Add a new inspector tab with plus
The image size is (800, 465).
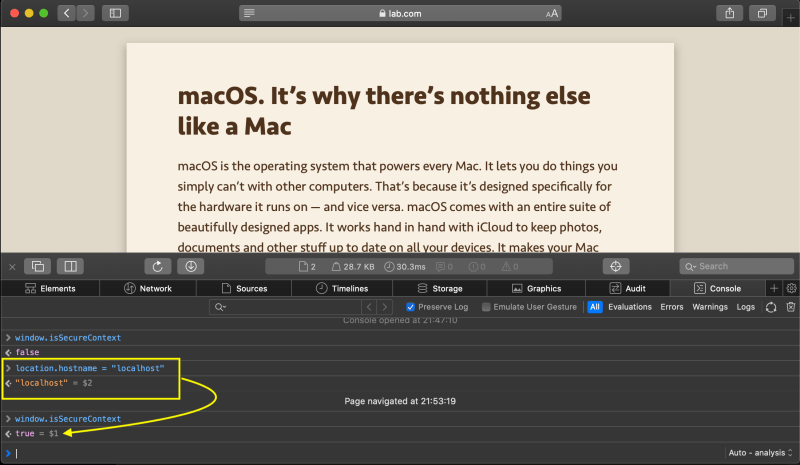[774, 288]
